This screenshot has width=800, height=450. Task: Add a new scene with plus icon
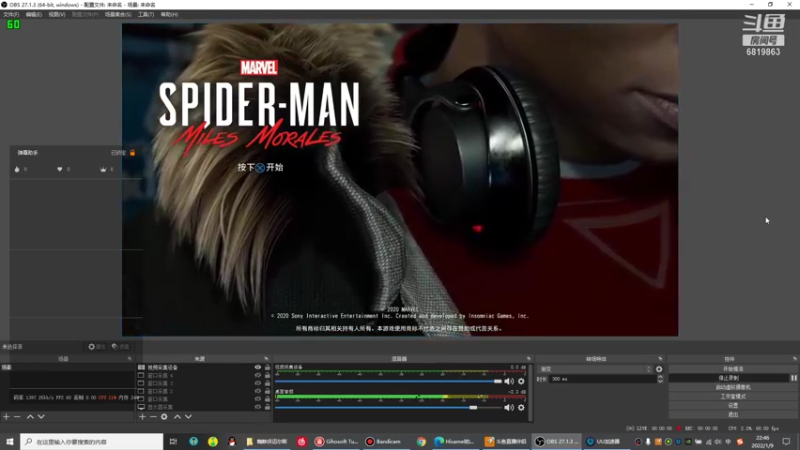pyautogui.click(x=6, y=417)
